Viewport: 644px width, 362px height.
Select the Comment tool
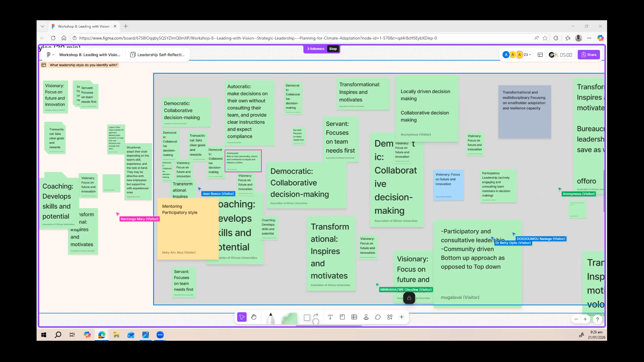tap(378, 317)
